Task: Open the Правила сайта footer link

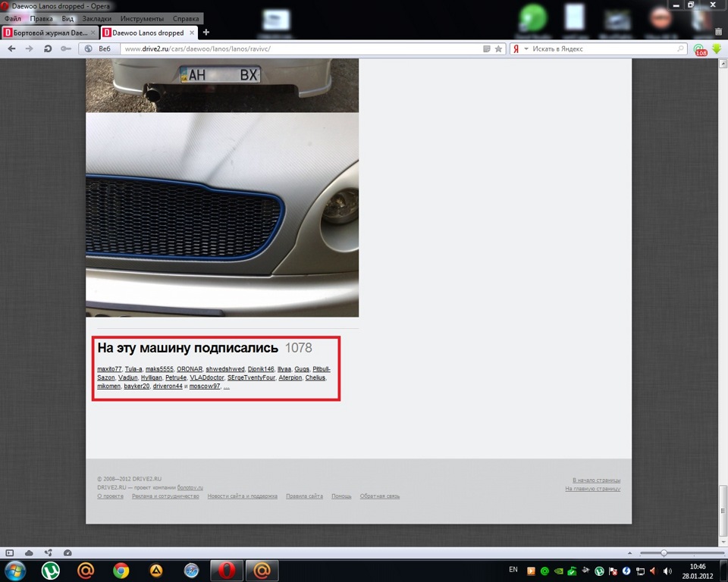Action: point(304,496)
